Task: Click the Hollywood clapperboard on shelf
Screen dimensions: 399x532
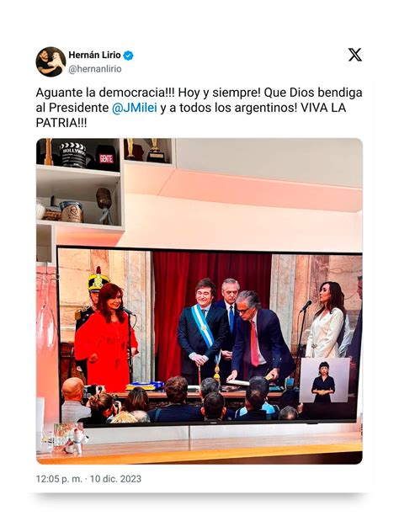Action: pos(73,154)
